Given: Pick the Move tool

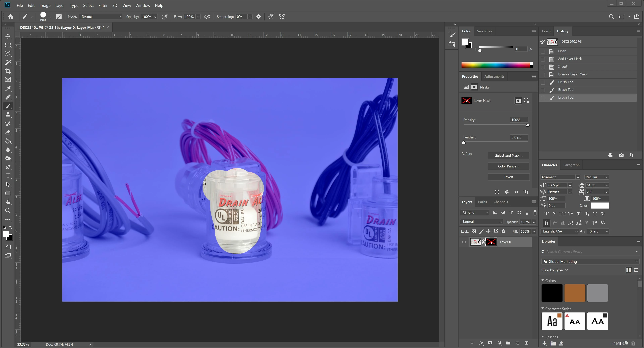Looking at the screenshot, I should tap(8, 37).
